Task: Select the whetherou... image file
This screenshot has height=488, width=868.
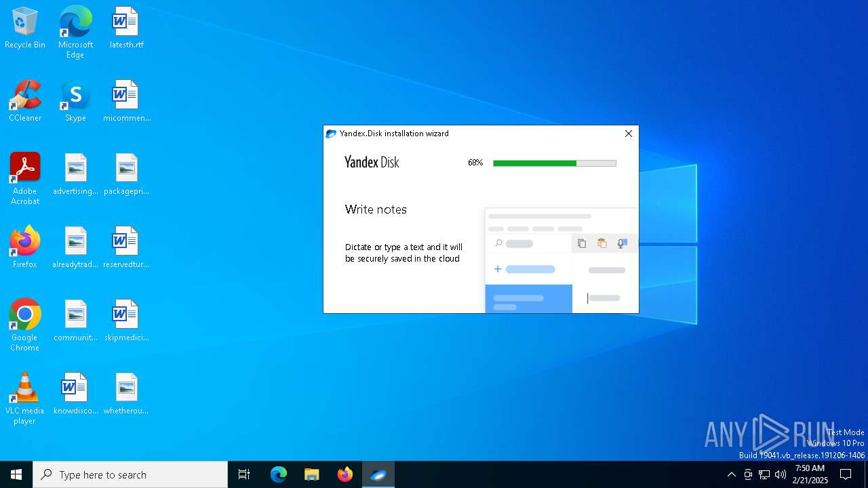Action: [126, 394]
